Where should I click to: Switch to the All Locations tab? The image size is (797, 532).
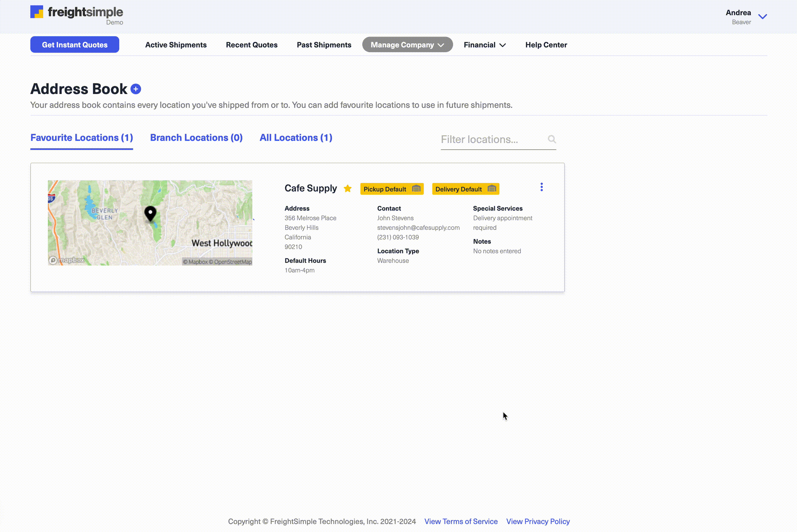(x=296, y=138)
